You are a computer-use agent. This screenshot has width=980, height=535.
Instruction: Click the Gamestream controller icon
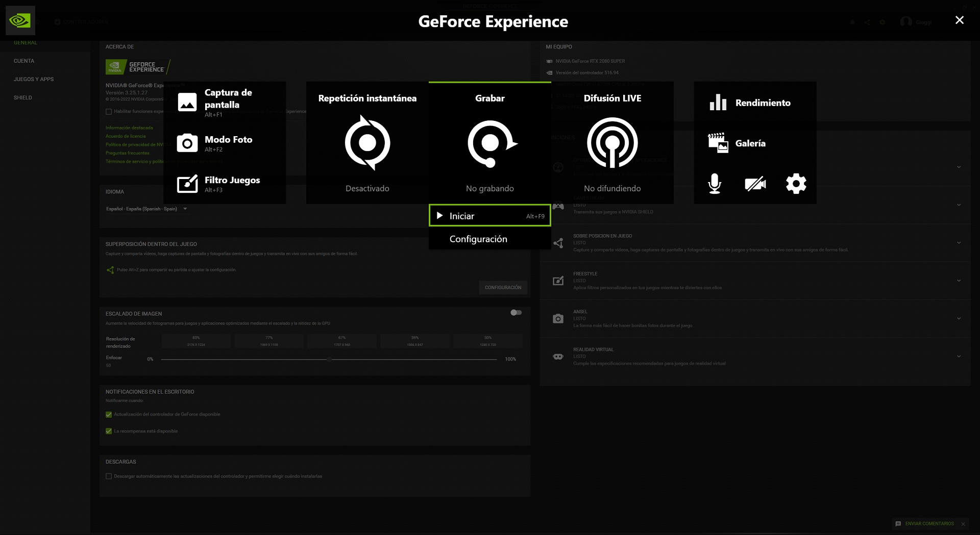(x=558, y=206)
